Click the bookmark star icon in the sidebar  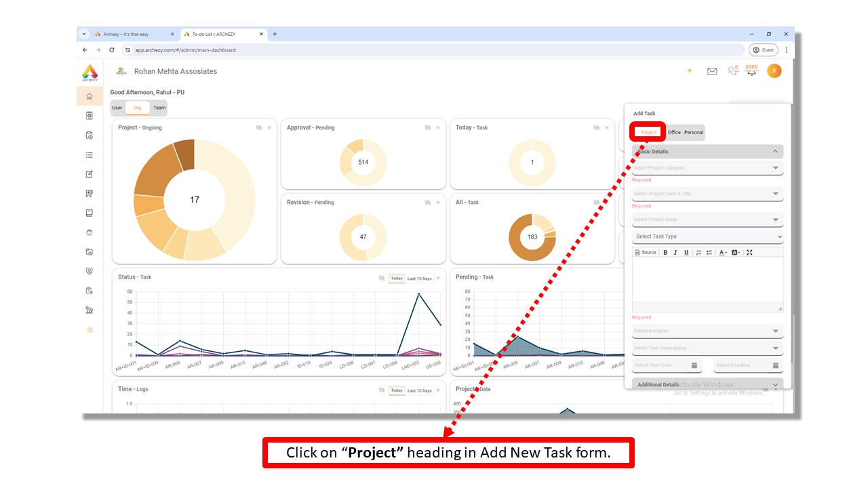[x=90, y=193]
